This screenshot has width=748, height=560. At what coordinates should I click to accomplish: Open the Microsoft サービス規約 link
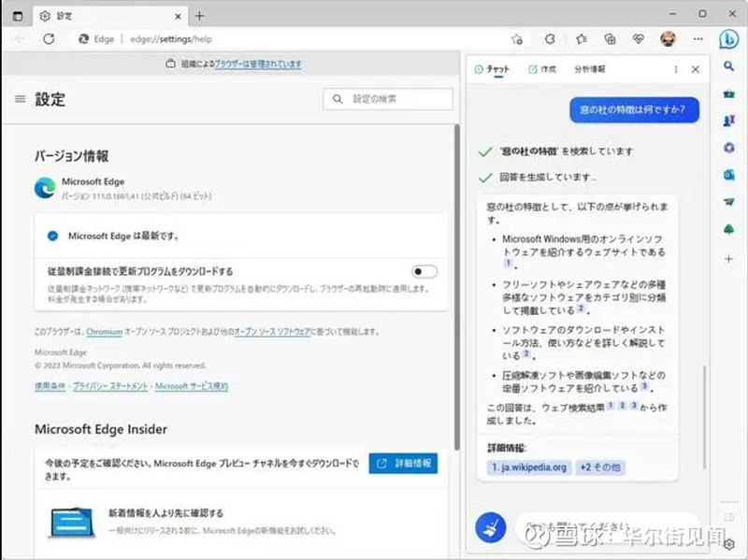coord(192,386)
